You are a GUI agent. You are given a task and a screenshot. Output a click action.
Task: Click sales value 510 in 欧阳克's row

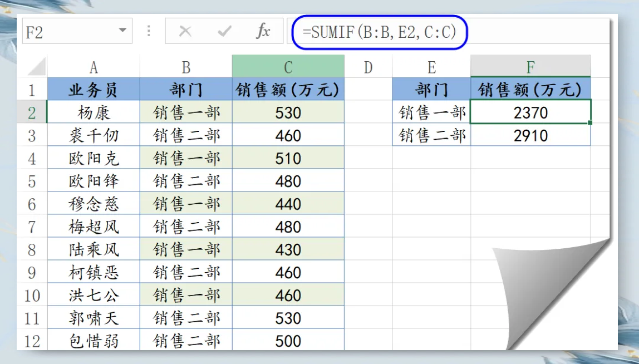(288, 158)
